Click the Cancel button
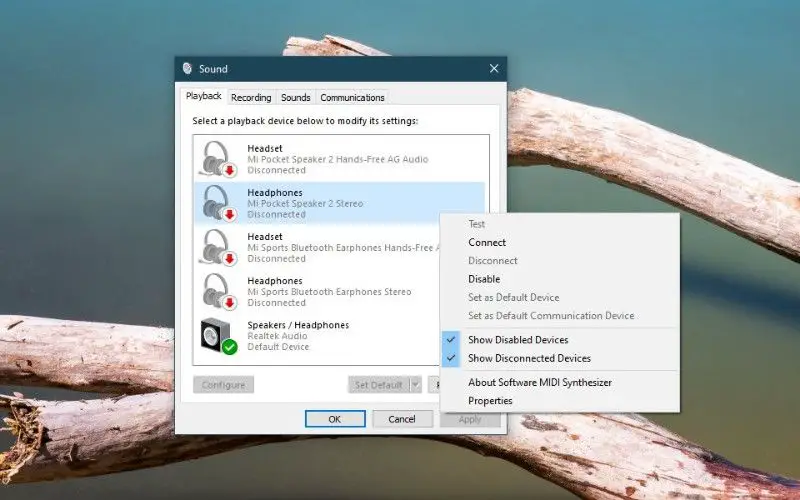The image size is (800, 500). 402,419
